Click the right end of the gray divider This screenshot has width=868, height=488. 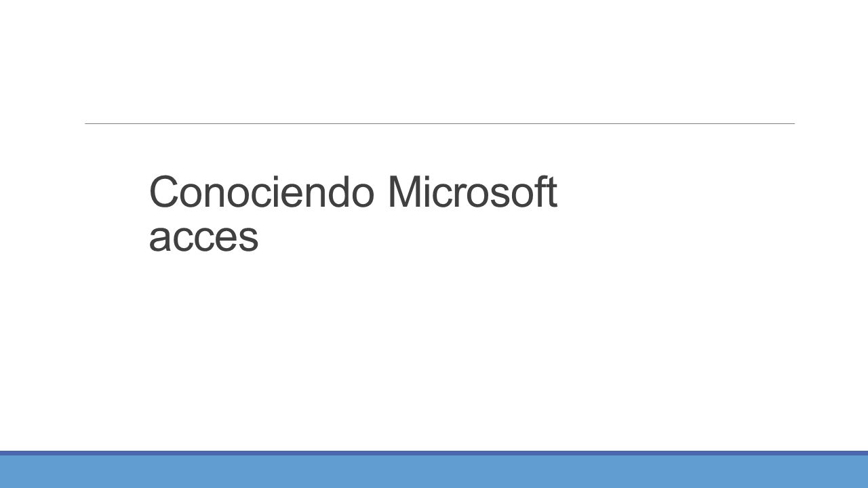[792, 123]
